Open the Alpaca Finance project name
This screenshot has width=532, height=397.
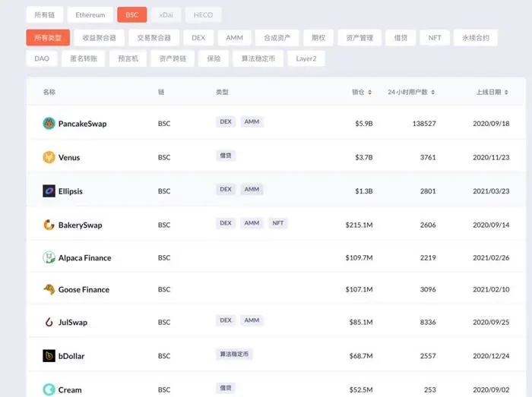[85, 258]
